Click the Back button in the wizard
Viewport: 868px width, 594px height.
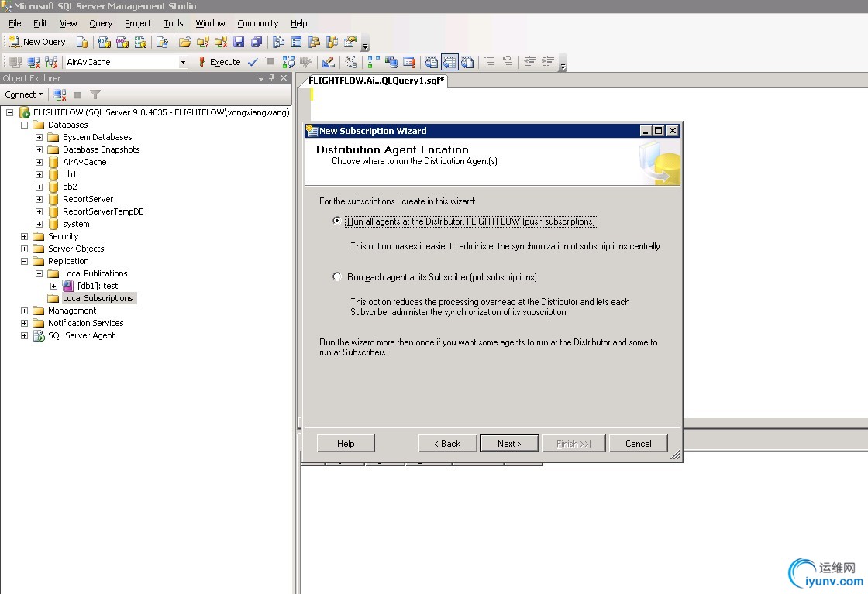tap(447, 444)
